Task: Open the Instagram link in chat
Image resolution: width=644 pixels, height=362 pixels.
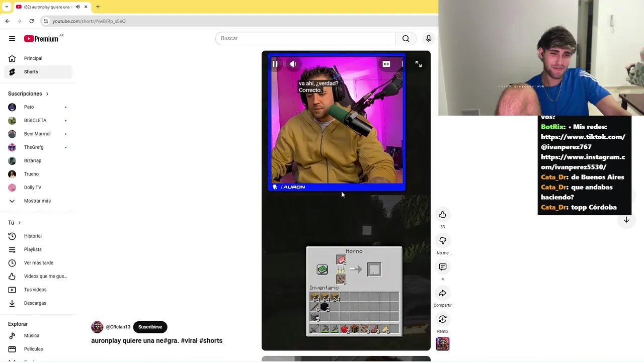Action: pos(583,162)
